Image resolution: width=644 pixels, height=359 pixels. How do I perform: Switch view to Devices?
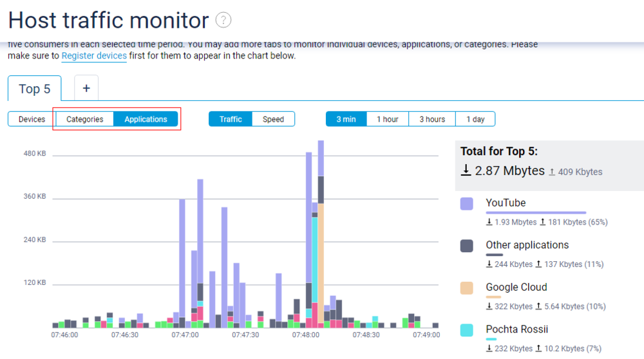pos(32,119)
